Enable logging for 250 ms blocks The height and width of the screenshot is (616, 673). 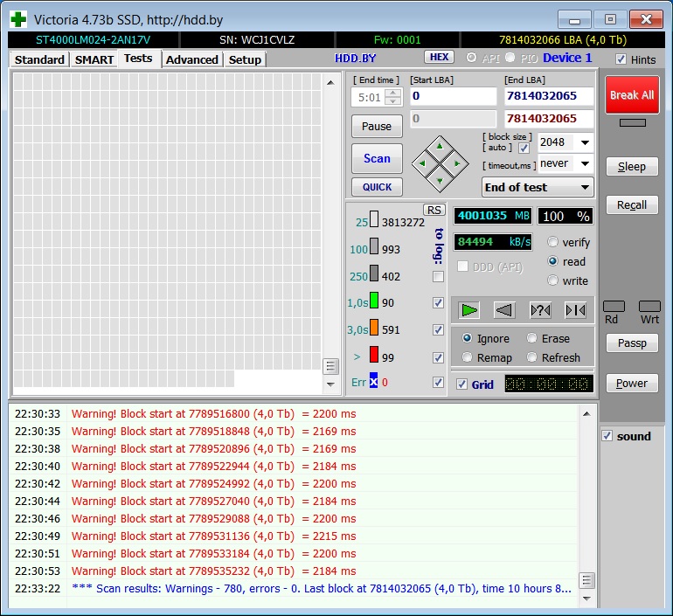pos(438,277)
